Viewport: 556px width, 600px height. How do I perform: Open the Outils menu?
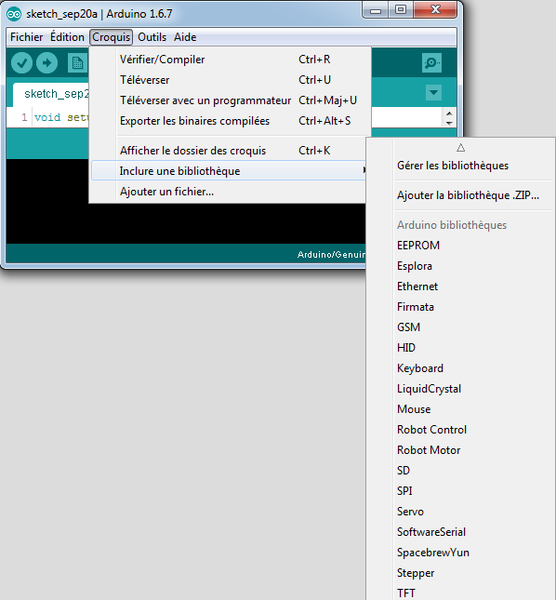point(152,37)
